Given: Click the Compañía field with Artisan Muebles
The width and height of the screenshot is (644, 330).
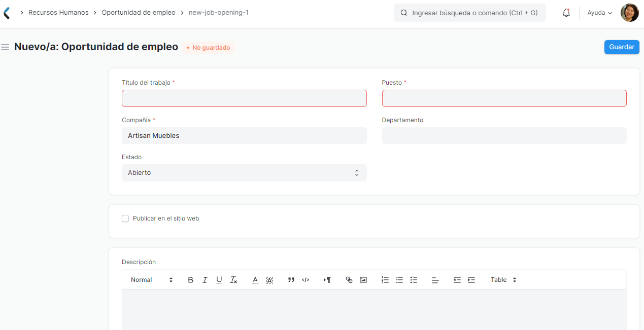Looking at the screenshot, I should 244,136.
